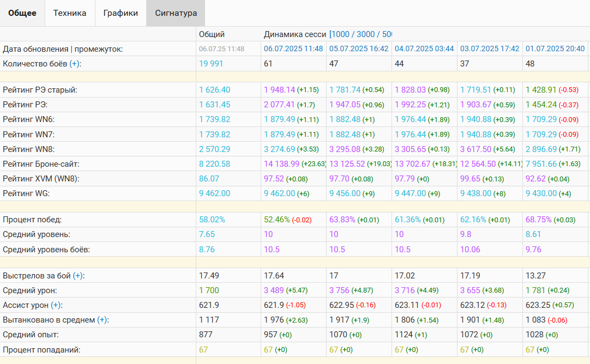Open session dated 01.07.2025 20:40
The width and height of the screenshot is (590, 364).
pos(555,49)
